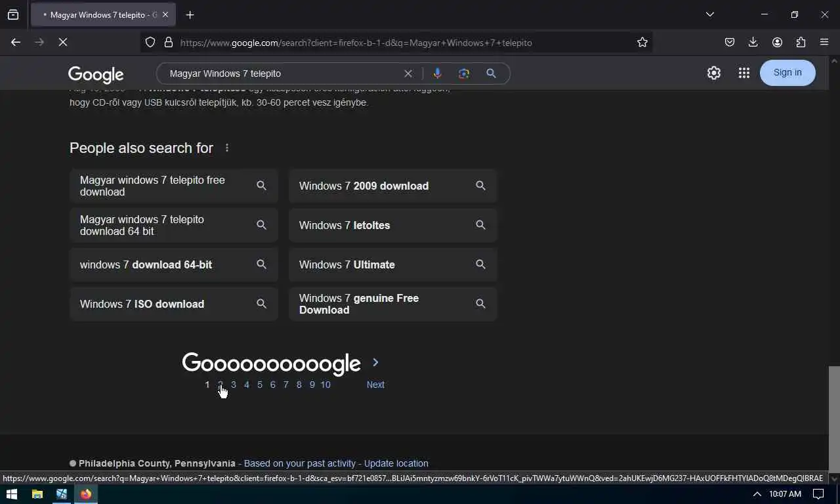Click the site security padlock icon
This screenshot has width=840, height=504.
click(x=169, y=42)
